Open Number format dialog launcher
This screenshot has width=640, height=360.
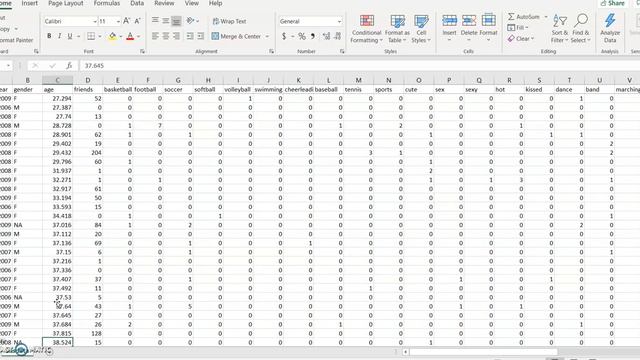(x=342, y=51)
